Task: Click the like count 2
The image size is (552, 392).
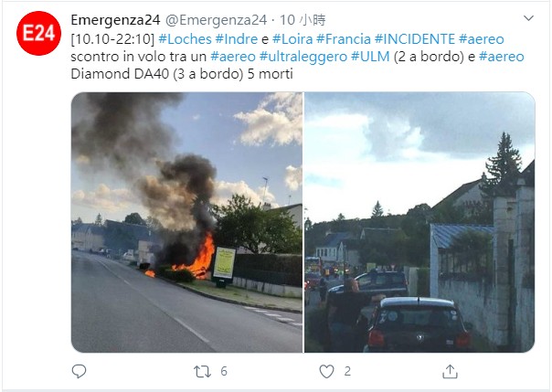Action: (347, 371)
